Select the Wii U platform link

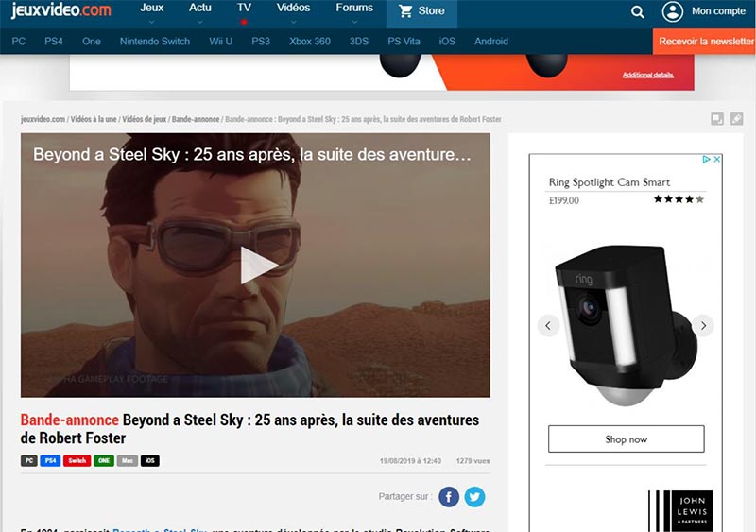[x=221, y=42]
